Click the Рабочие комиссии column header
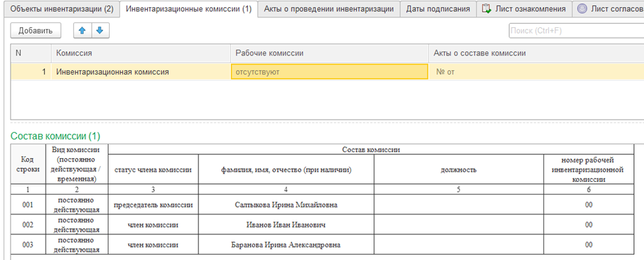The height and width of the screenshot is (260, 644). 329,54
